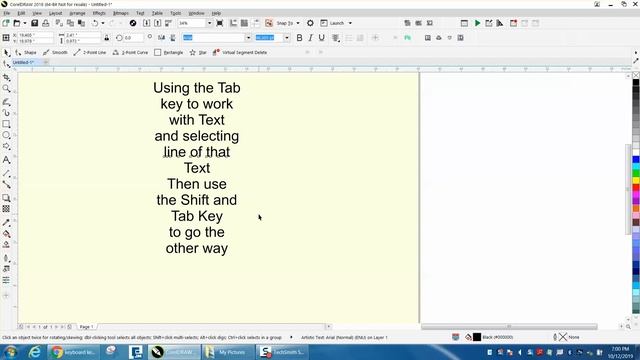Select the Drop Shadow tool in the toolbox
Viewport: 640px width, 360px height.
[6, 198]
